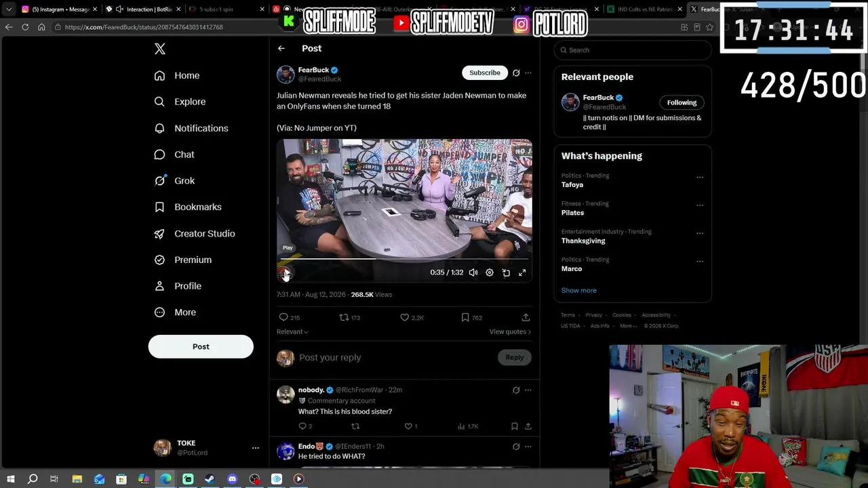
Task: Open Windows taskbar search
Action: click(33, 479)
